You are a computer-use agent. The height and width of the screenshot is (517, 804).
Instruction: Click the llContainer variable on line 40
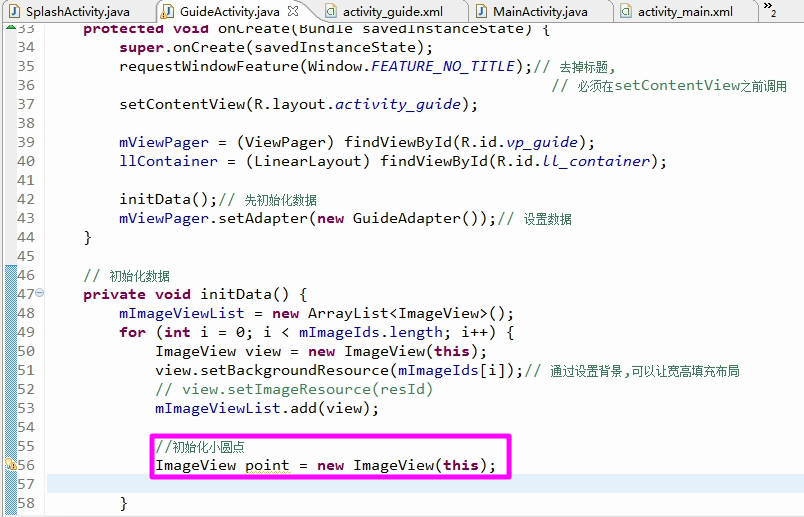(x=168, y=161)
